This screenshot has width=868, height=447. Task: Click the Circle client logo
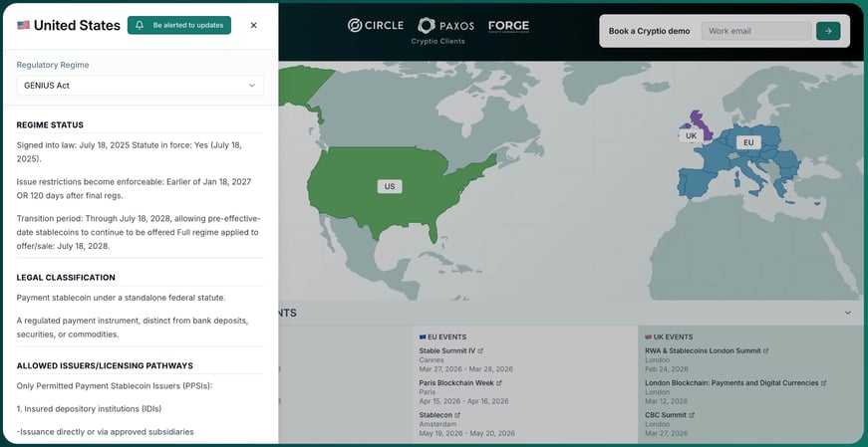pyautogui.click(x=376, y=25)
